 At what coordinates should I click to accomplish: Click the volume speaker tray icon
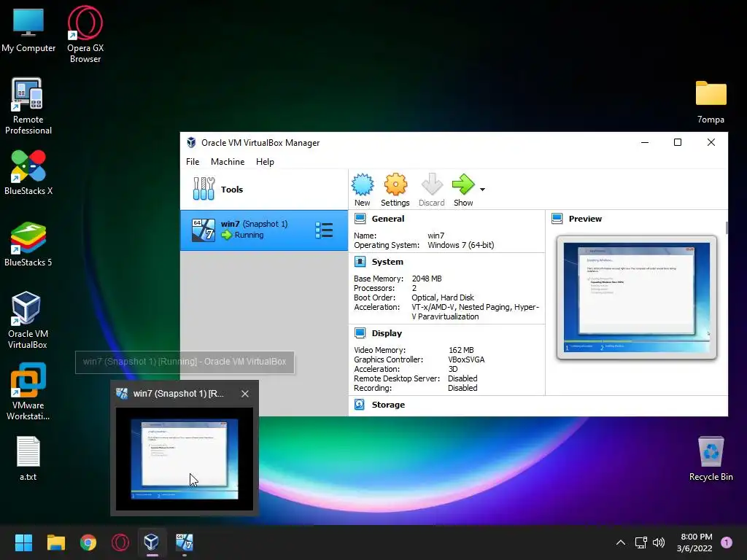(x=659, y=542)
